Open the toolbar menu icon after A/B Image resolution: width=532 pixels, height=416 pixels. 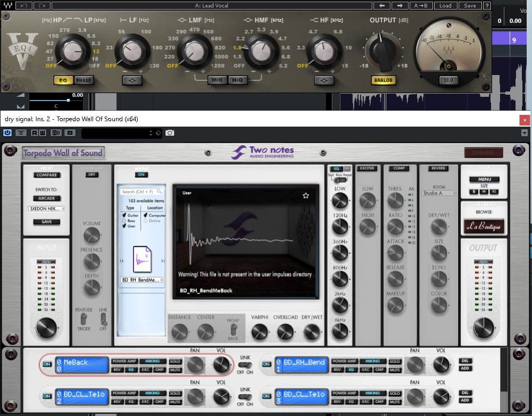coord(70,132)
